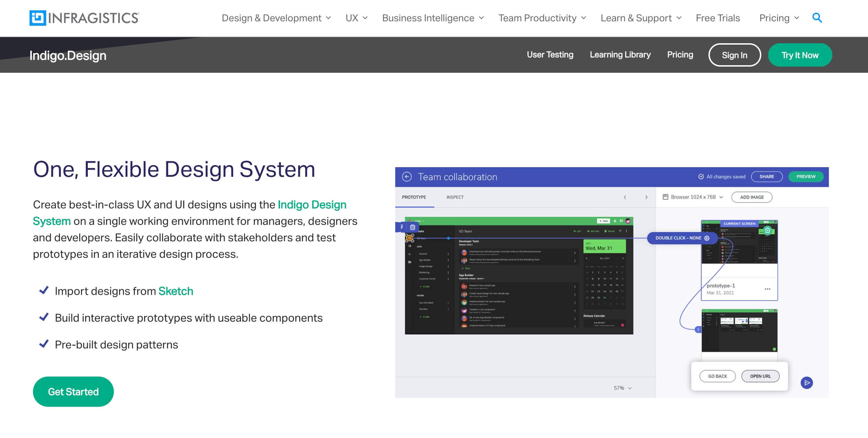Click the gear icon on Double Click label
This screenshot has width=868, height=438.
tap(707, 238)
